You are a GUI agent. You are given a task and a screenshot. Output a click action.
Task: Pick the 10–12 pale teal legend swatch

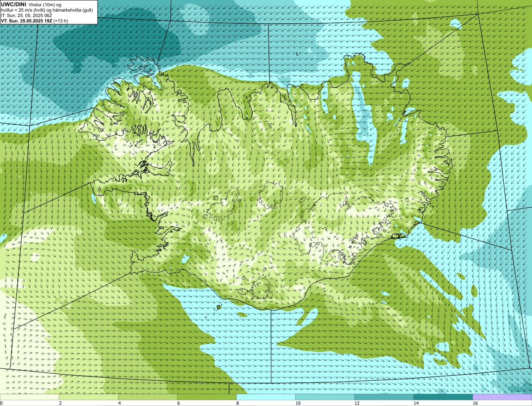(x=325, y=397)
